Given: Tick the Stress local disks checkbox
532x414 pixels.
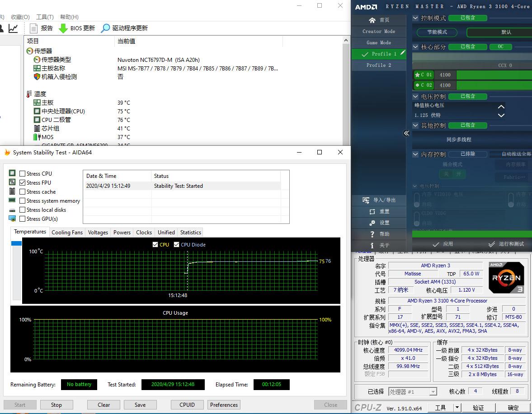Looking at the screenshot, I should coord(23,210).
